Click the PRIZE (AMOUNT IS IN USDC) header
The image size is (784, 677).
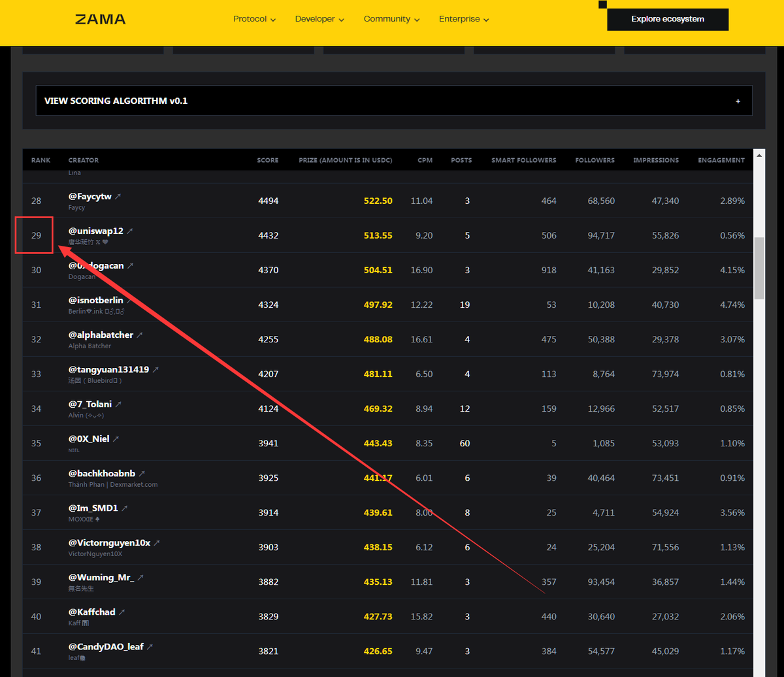pos(346,160)
